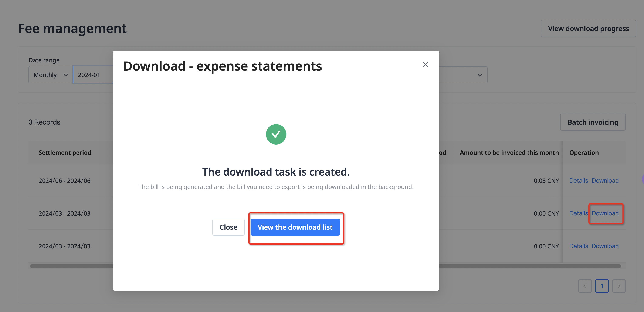Click the green success checkmark icon
This screenshot has height=312, width=644.
click(x=276, y=134)
